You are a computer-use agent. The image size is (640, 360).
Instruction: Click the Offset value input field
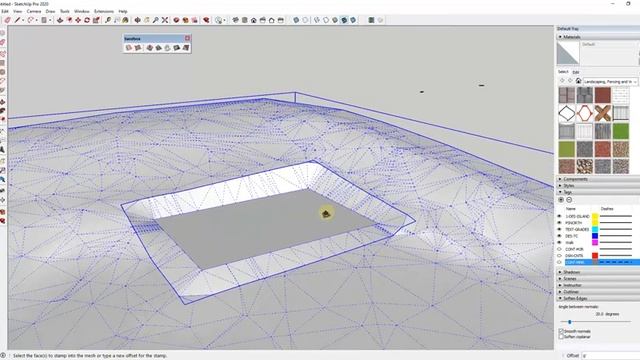(611, 356)
